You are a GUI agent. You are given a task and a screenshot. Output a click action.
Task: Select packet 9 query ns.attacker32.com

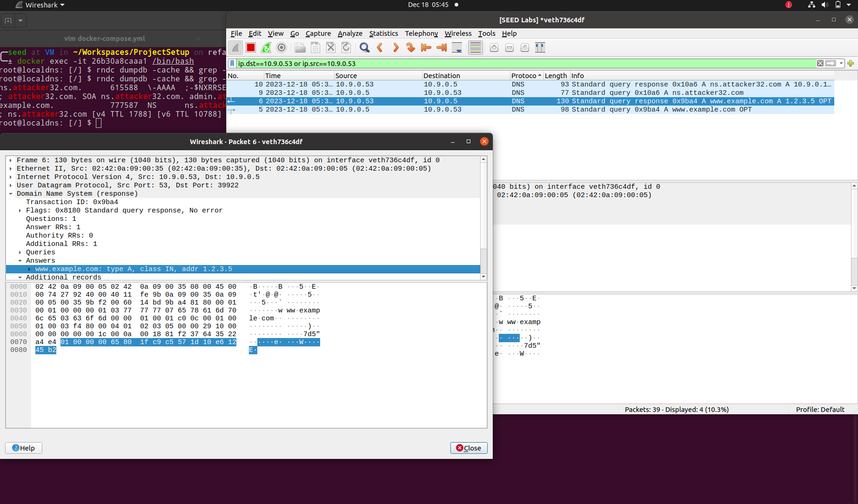pyautogui.click(x=530, y=93)
